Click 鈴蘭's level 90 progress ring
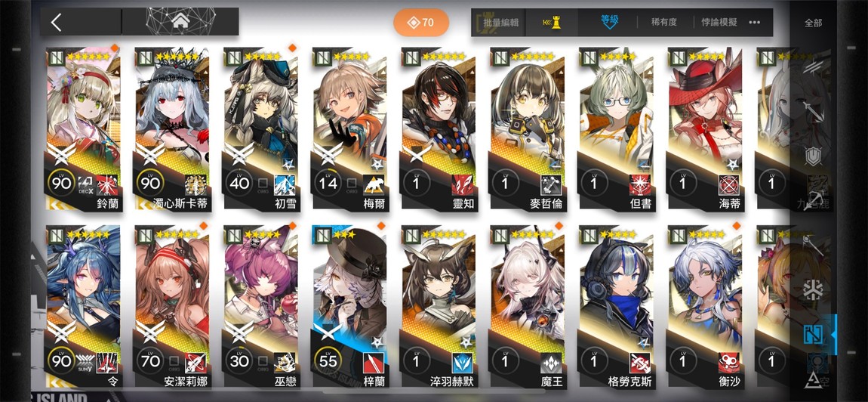 61,182
